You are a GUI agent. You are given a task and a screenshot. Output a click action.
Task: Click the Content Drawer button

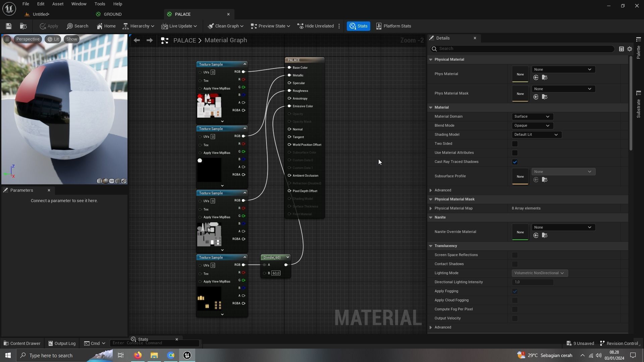[x=22, y=343]
